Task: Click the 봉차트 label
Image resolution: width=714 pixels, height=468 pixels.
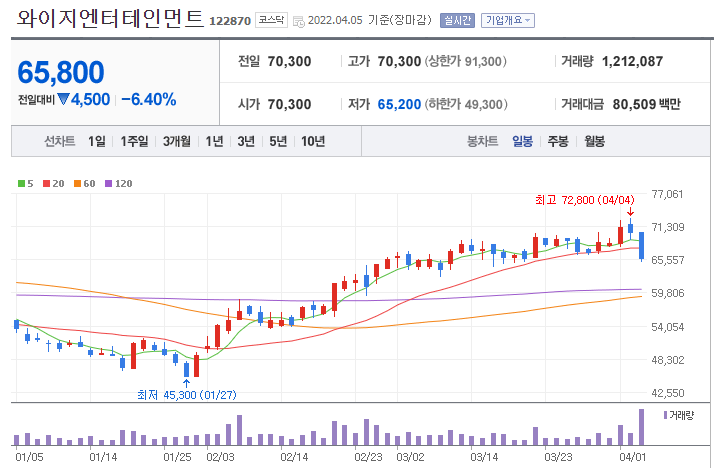Action: [482, 141]
